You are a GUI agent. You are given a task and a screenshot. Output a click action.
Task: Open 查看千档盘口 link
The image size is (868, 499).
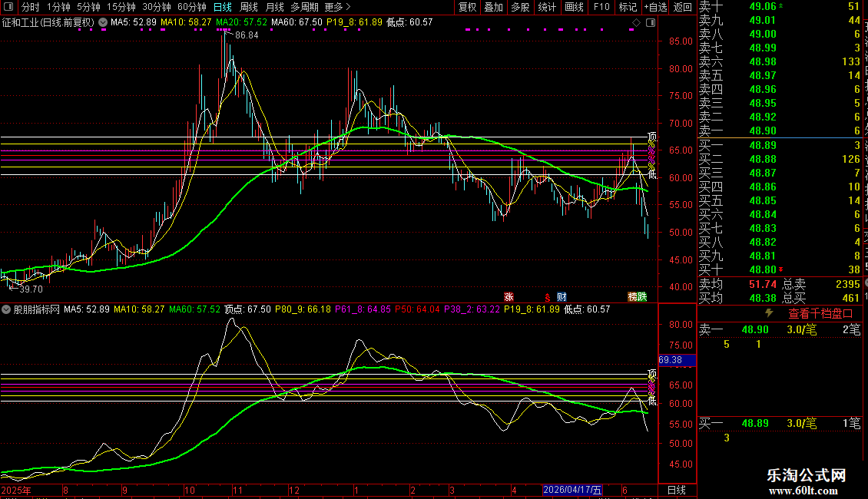820,314
